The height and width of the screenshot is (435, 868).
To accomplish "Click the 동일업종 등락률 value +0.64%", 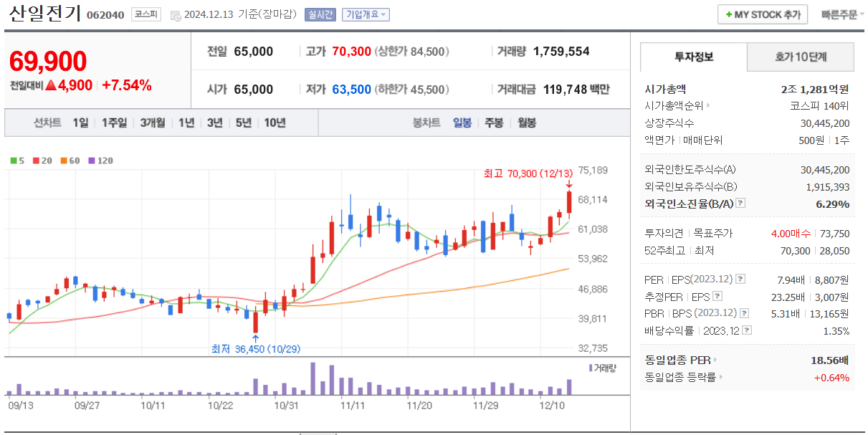I will [831, 377].
